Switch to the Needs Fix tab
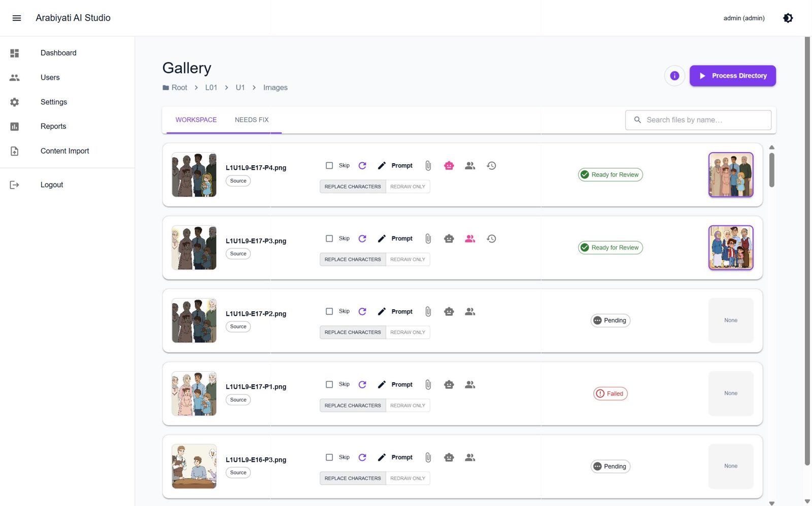The height and width of the screenshot is (506, 812). 252,120
